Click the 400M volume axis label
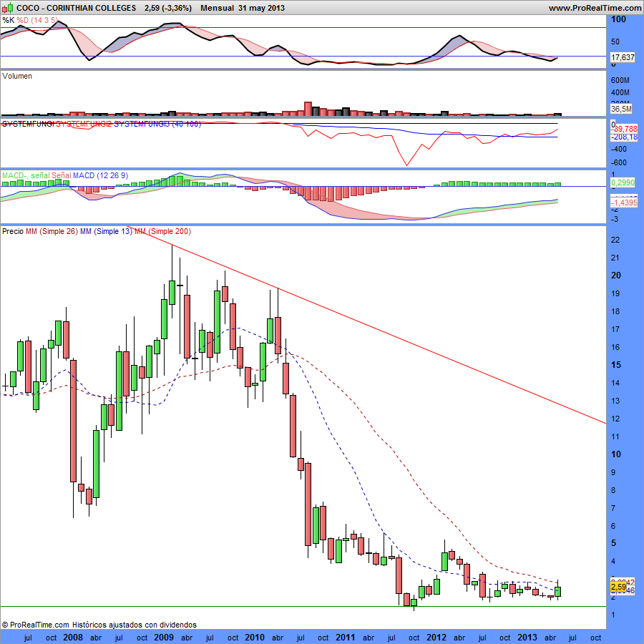 (x=620, y=92)
